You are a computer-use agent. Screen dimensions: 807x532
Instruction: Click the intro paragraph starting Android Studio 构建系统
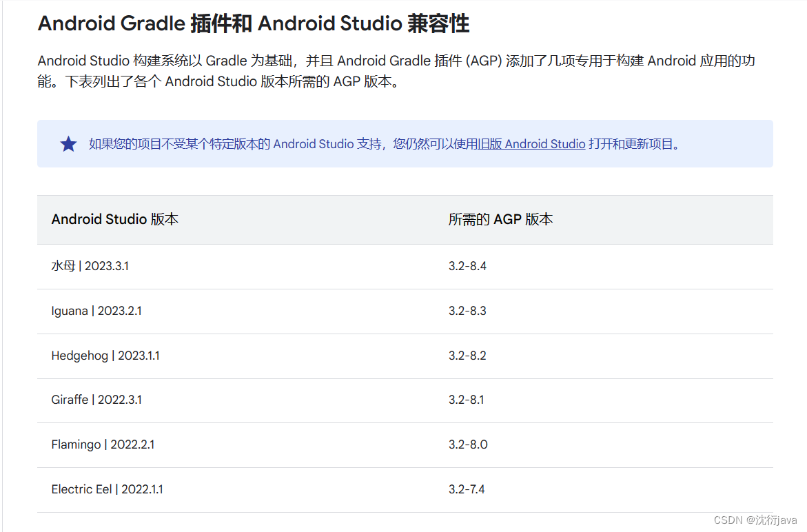(396, 71)
